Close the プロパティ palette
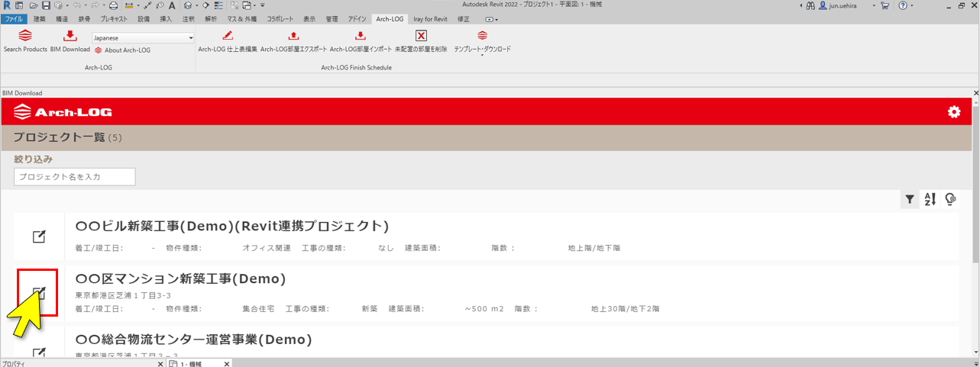 [160, 364]
